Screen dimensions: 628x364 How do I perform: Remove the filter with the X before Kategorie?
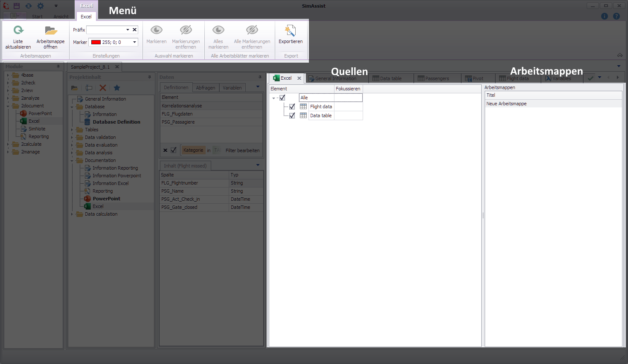166,150
